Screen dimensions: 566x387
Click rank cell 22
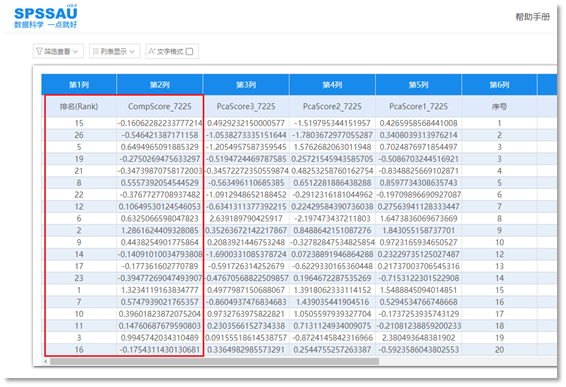[79, 195]
